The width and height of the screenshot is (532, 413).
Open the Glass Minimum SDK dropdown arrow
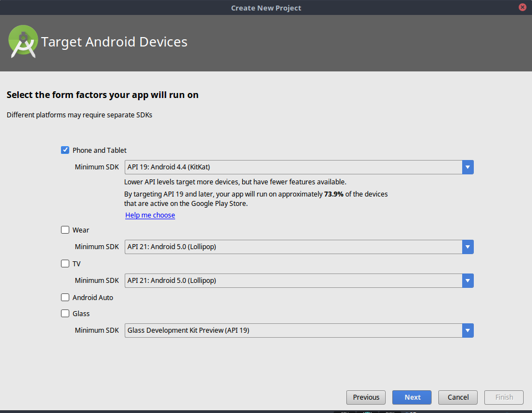468,330
